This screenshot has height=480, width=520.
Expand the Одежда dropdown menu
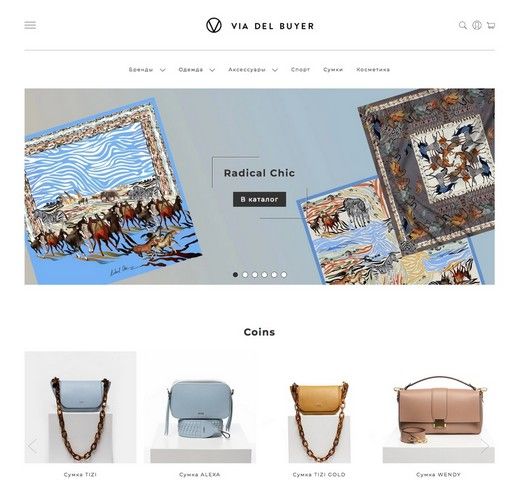(x=197, y=70)
